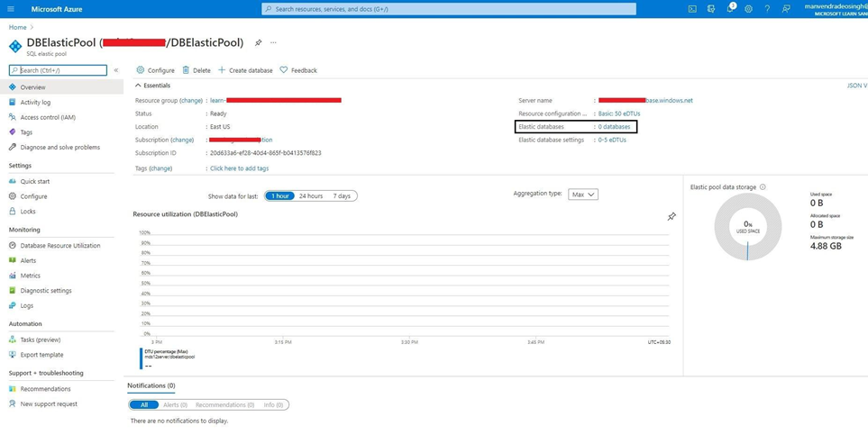This screenshot has height=444, width=868.
Task: Click the Home breadcrumb link
Action: pos(17,27)
